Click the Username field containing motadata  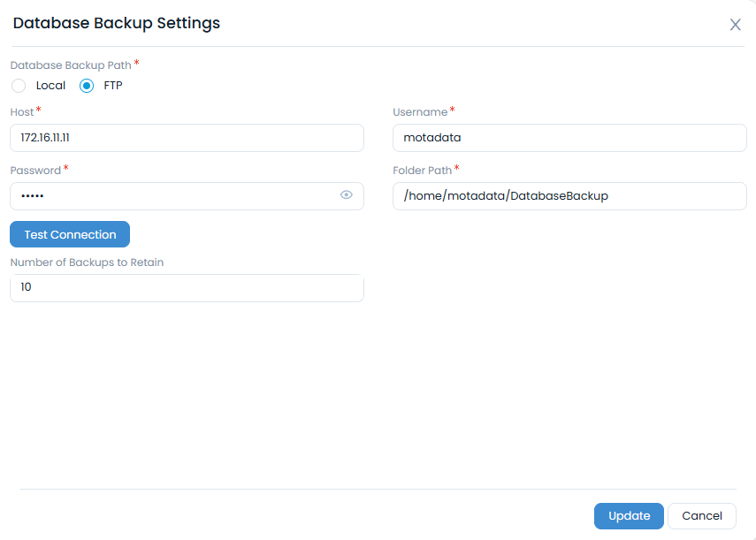(x=569, y=138)
